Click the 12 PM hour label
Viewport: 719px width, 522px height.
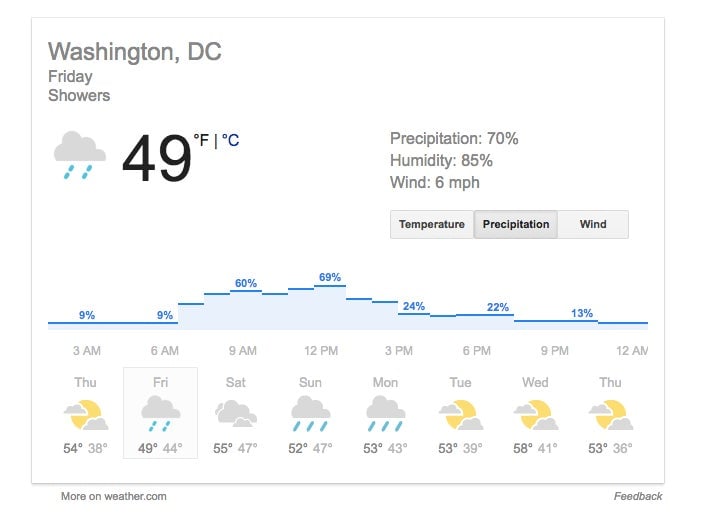point(321,351)
